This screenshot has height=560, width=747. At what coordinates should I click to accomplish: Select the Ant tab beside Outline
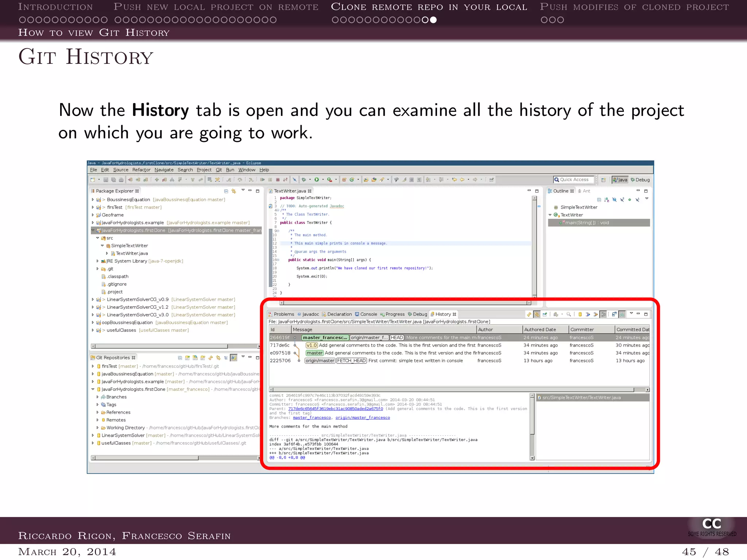pos(584,191)
